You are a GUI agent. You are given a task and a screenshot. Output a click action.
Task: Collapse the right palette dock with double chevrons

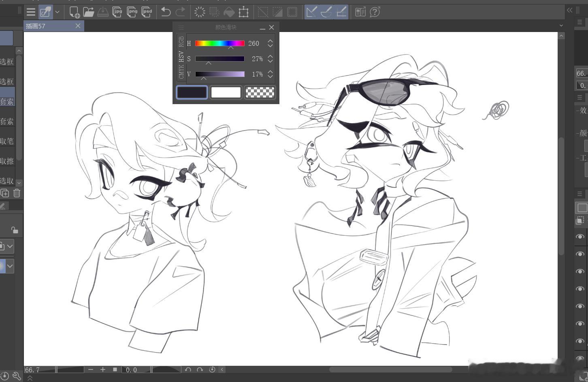tap(570, 10)
